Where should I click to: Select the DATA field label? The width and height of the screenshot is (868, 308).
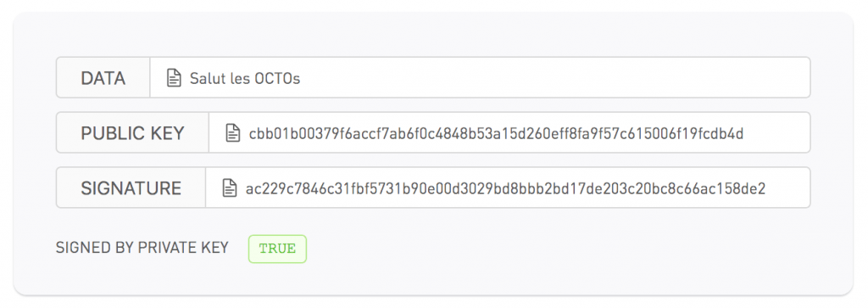[103, 78]
